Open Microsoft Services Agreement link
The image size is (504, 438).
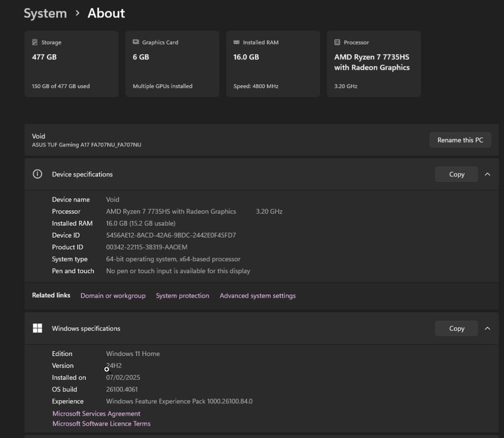[96, 414]
